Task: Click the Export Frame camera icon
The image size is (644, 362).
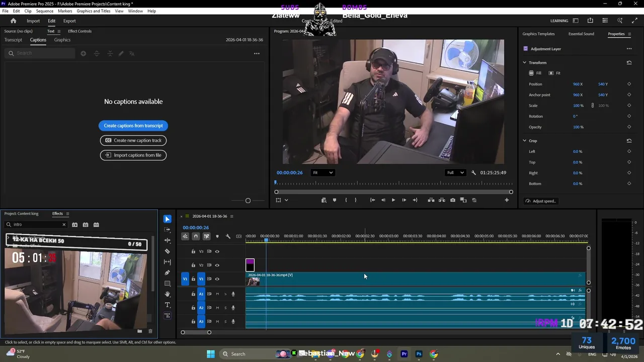Action: 453,200
